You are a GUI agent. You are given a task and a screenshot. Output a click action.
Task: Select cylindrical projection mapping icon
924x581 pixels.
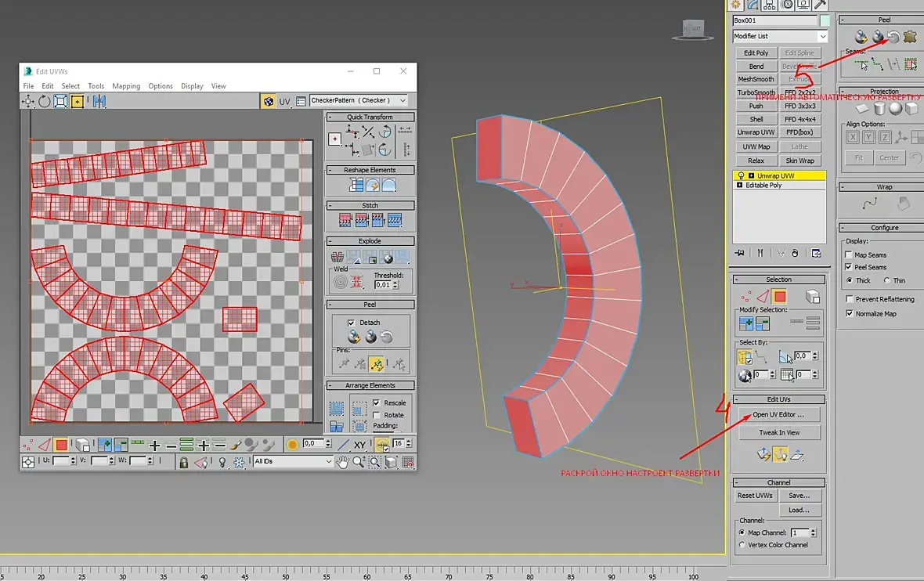[879, 109]
